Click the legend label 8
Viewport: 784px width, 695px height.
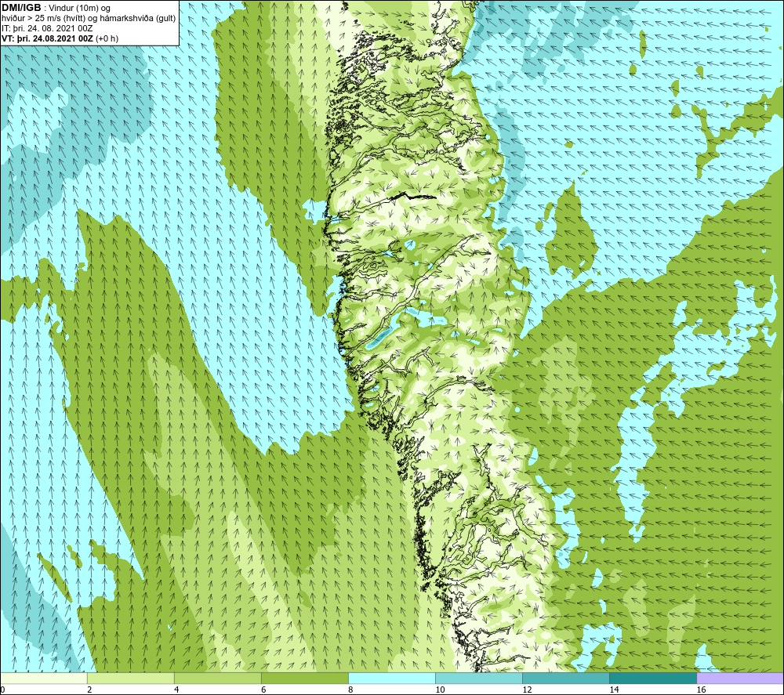click(x=350, y=690)
